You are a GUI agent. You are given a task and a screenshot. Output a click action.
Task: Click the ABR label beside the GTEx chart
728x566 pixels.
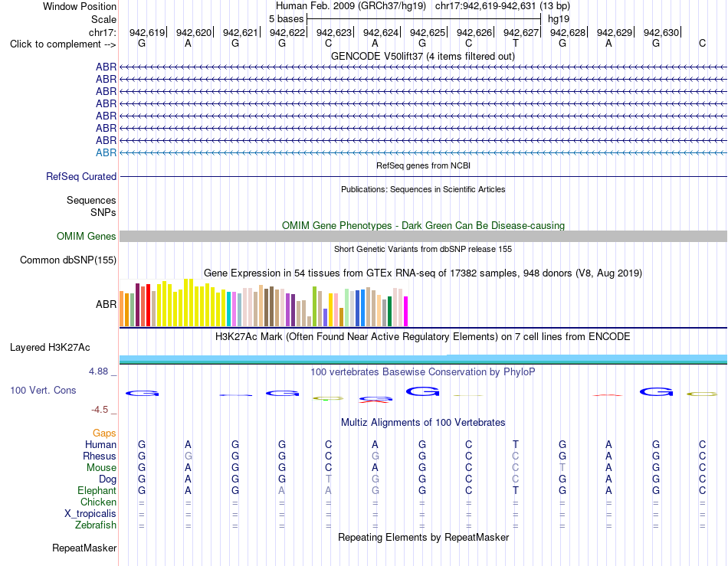coord(106,304)
